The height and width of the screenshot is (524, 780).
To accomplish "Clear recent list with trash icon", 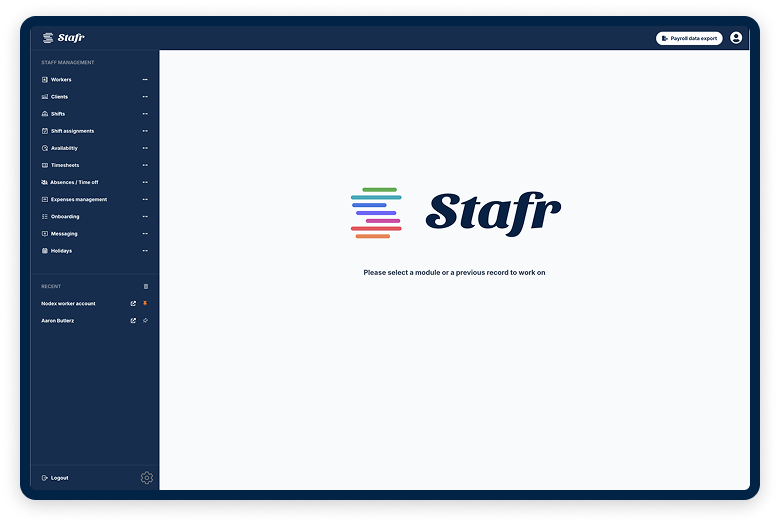I will pyautogui.click(x=145, y=286).
